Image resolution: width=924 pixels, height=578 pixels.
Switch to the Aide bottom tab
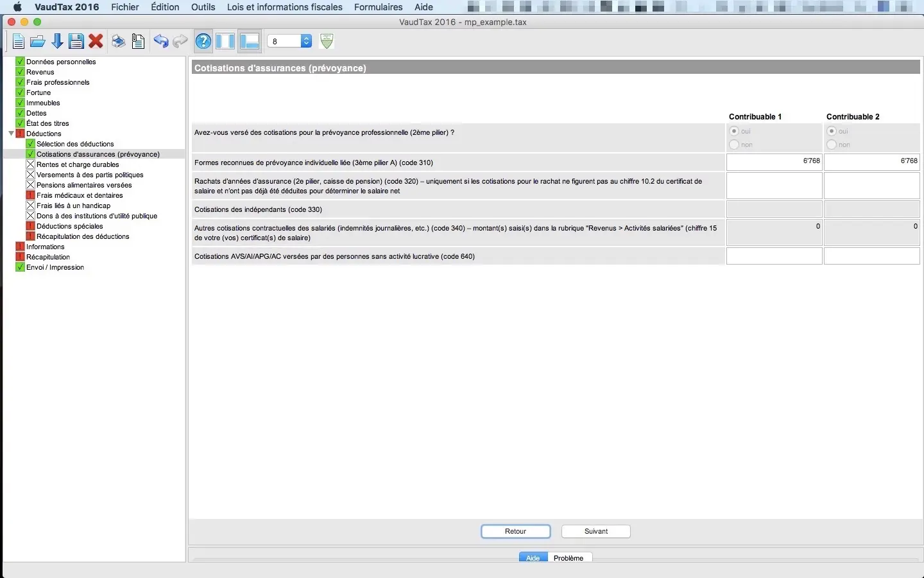pyautogui.click(x=533, y=557)
